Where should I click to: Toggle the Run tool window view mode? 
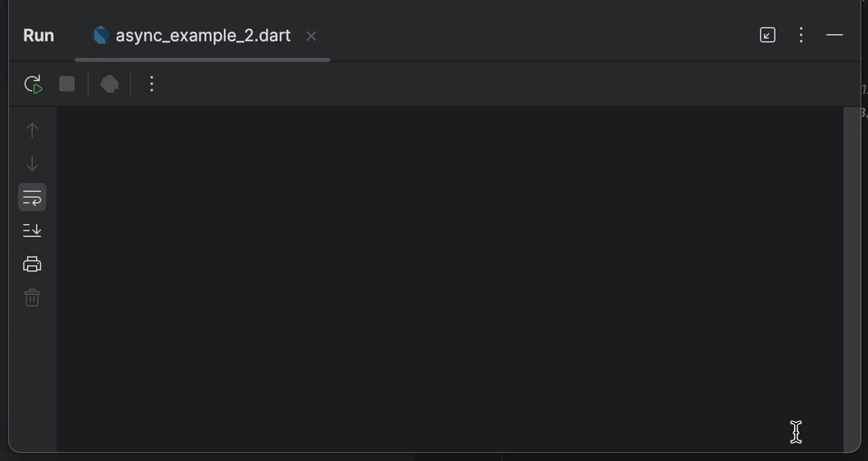tap(767, 35)
